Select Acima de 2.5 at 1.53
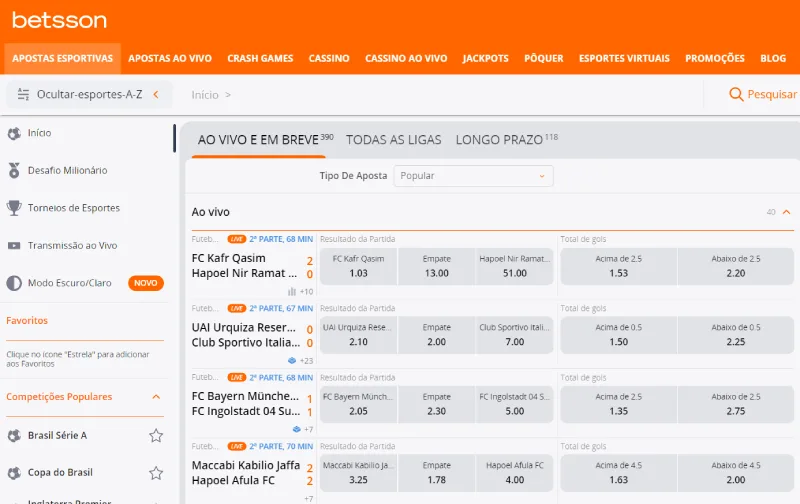The height and width of the screenshot is (504, 800). coord(618,266)
